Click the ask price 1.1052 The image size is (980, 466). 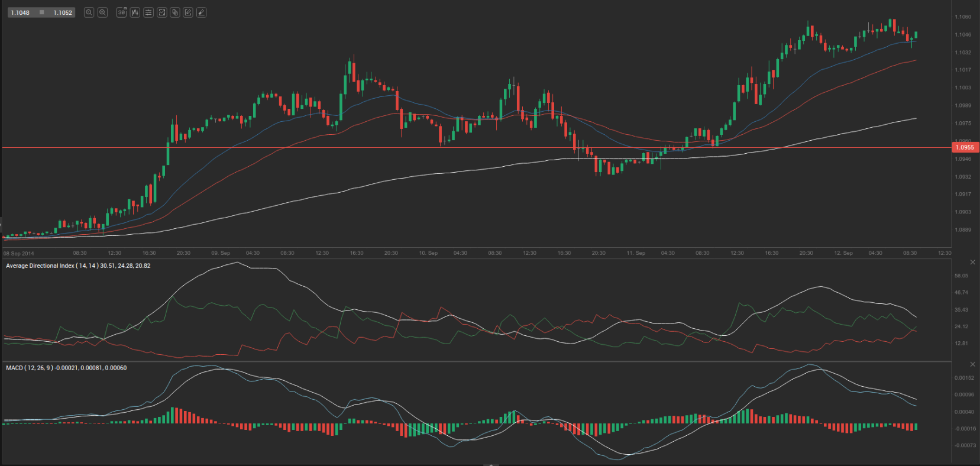pyautogui.click(x=63, y=12)
